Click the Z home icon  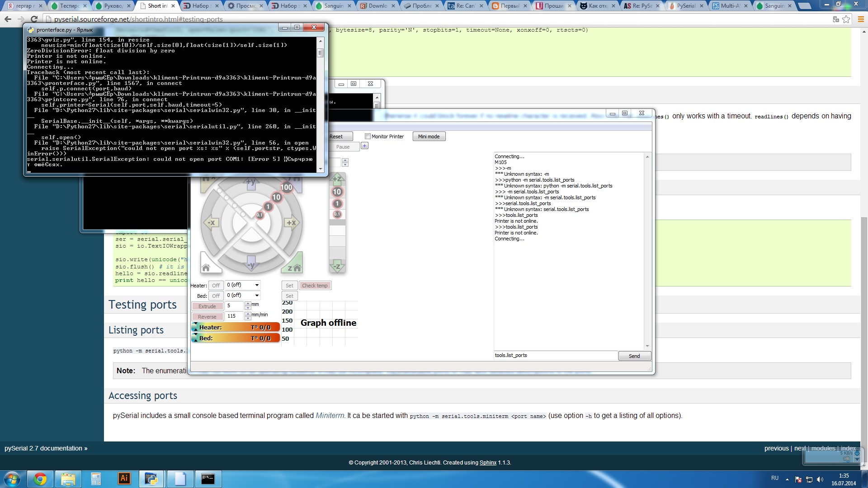[x=294, y=267]
